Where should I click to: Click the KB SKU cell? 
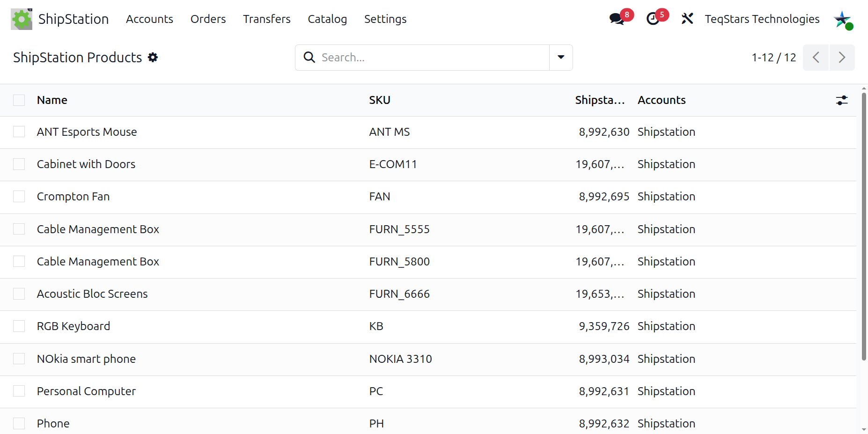coord(376,326)
